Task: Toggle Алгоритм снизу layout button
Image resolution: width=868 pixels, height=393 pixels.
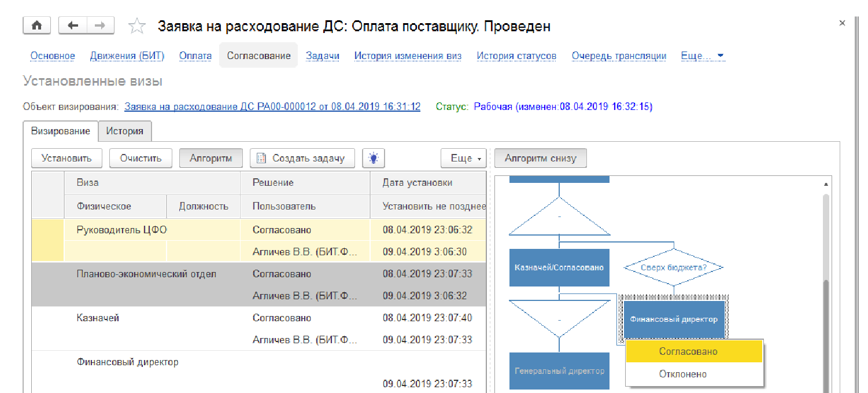Action: tap(540, 158)
